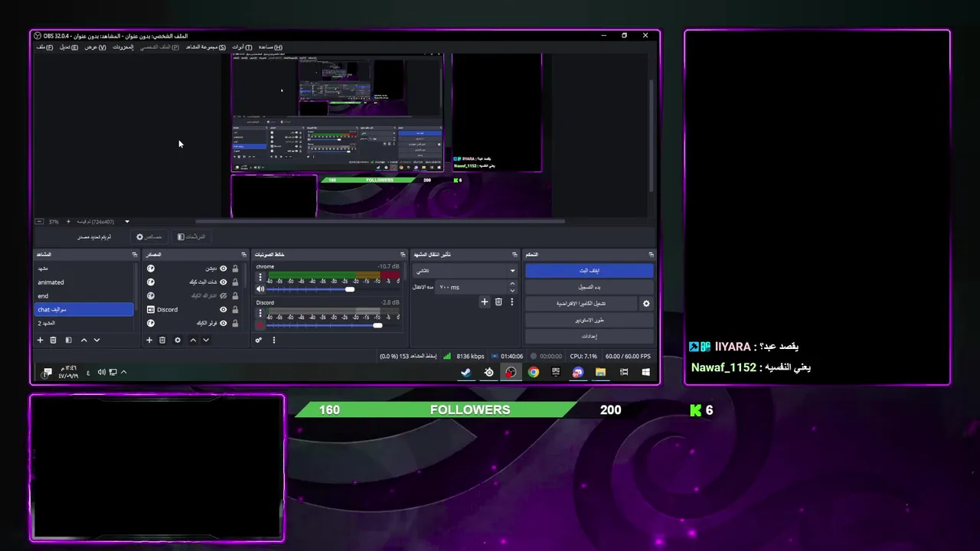Open Epic Games launcher from the taskbar
The image size is (980, 551).
coord(556,373)
